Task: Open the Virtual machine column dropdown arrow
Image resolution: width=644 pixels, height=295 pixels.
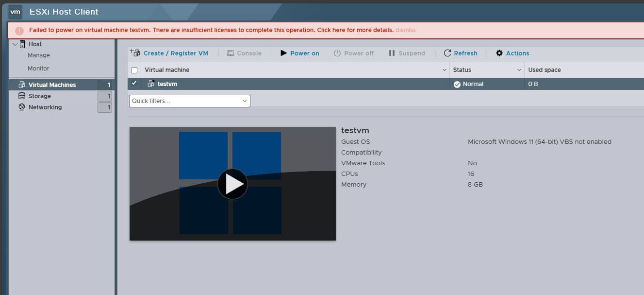Action: (445, 70)
